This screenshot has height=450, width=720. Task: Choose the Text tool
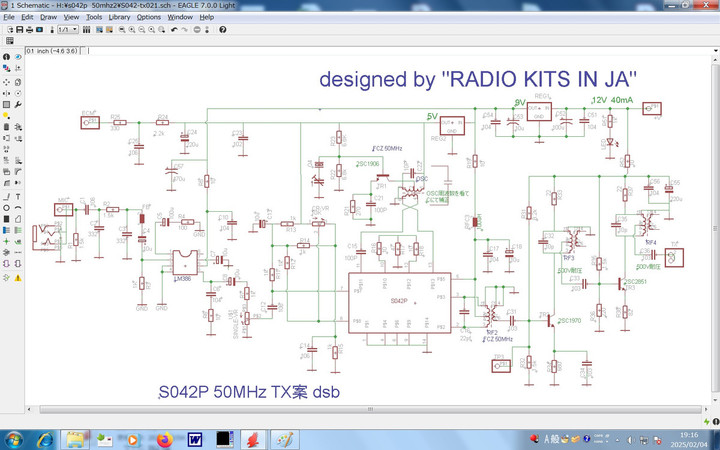(18, 196)
